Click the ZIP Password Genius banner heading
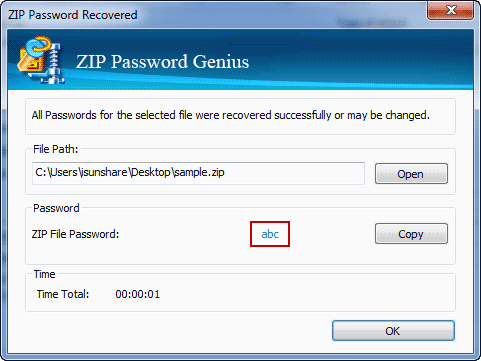481x361 pixels. click(162, 62)
